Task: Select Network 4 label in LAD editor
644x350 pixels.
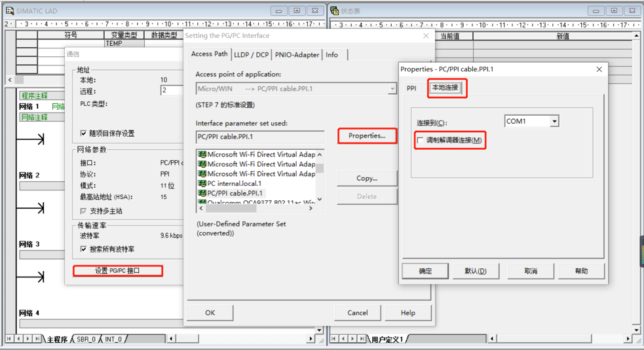Action: coord(29,313)
